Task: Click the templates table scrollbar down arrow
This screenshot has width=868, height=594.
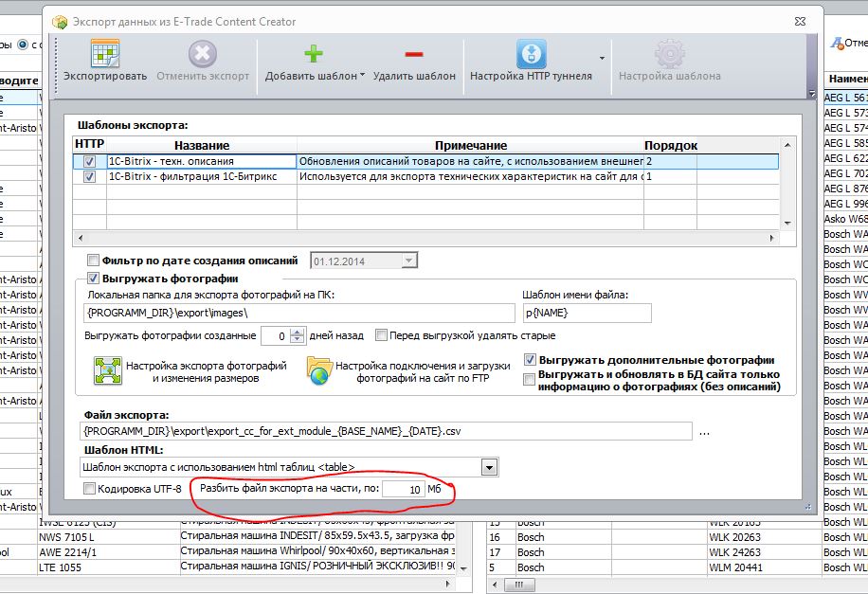Action: tap(787, 223)
